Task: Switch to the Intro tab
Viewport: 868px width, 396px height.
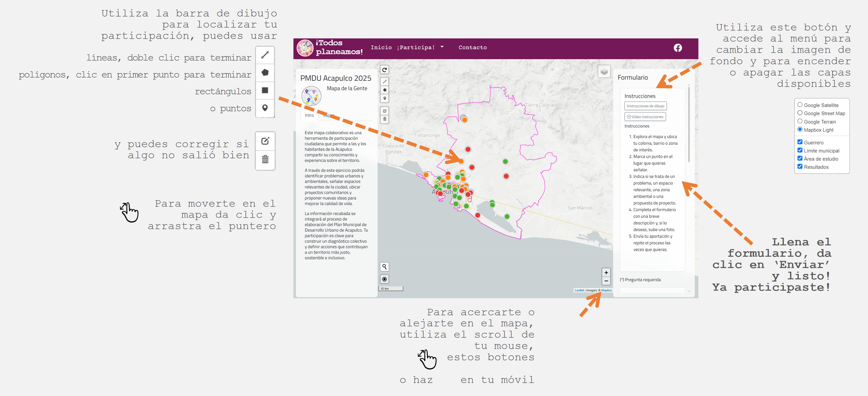Action: 309,115
